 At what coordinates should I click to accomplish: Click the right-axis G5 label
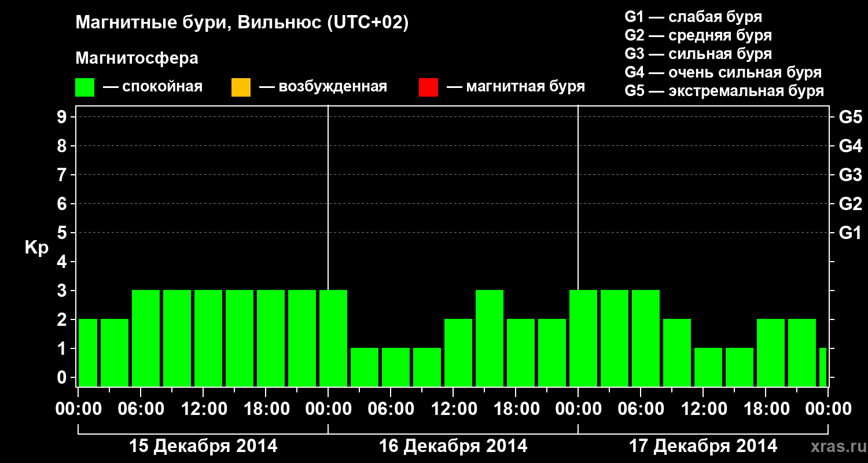coord(850,117)
